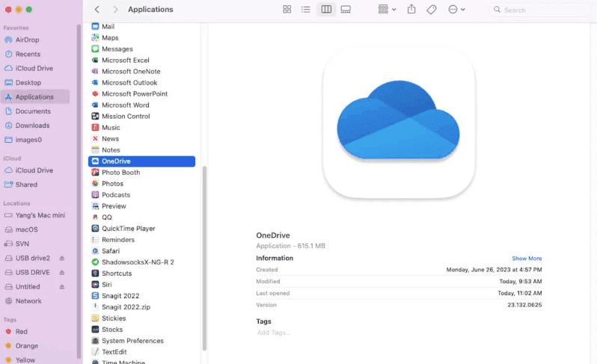Screen dimensions: 597x364
Task: Select iCloud Drive under Favorites
Action: point(34,69)
